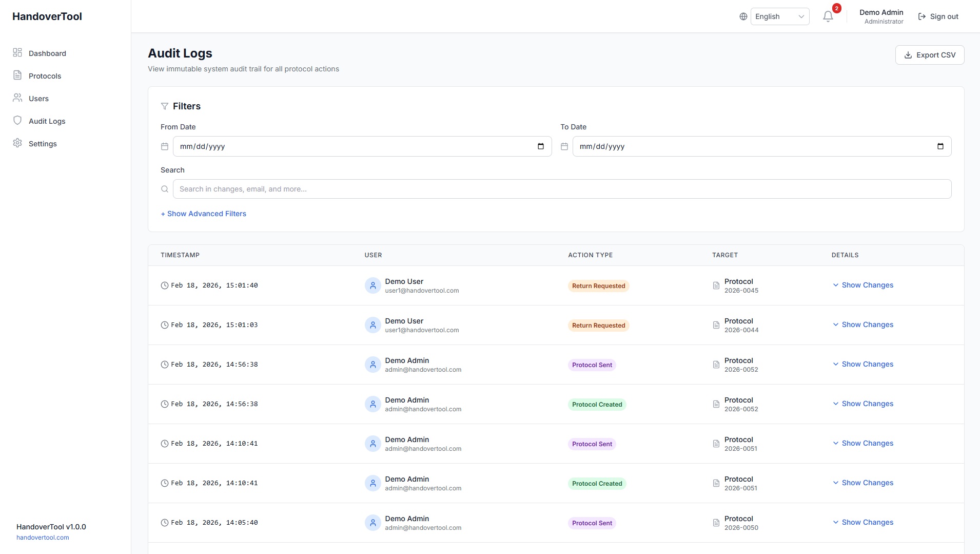Click the user1@handovertool.com email at 15:01:40
This screenshot has width=980, height=554.
[422, 291]
